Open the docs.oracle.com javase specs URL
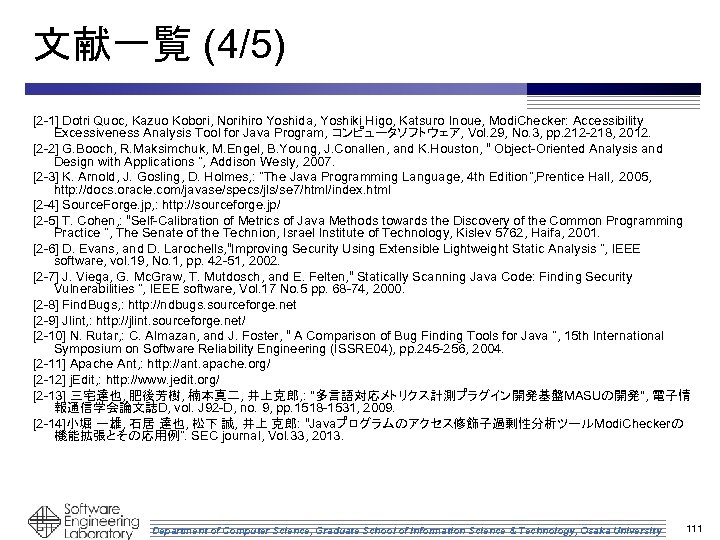720x540 pixels. click(222, 190)
